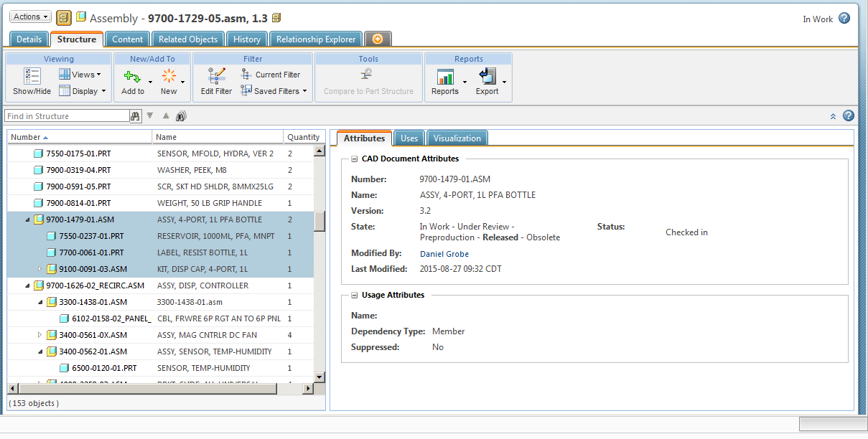Select the 7550-0237-01.PRT row

[161, 236]
